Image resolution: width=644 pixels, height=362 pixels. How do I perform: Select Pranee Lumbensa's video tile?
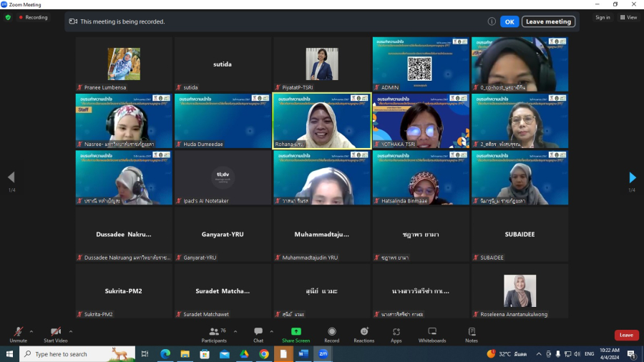click(124, 64)
